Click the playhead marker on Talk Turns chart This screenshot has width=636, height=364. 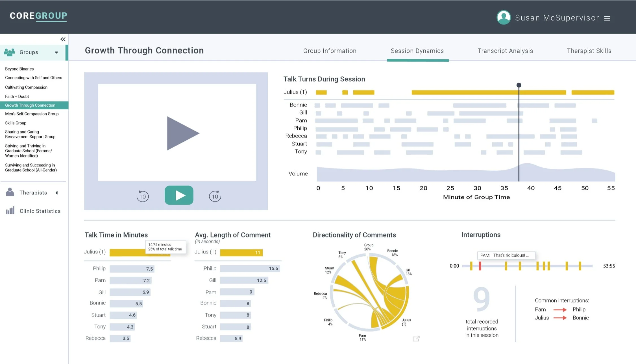click(519, 85)
